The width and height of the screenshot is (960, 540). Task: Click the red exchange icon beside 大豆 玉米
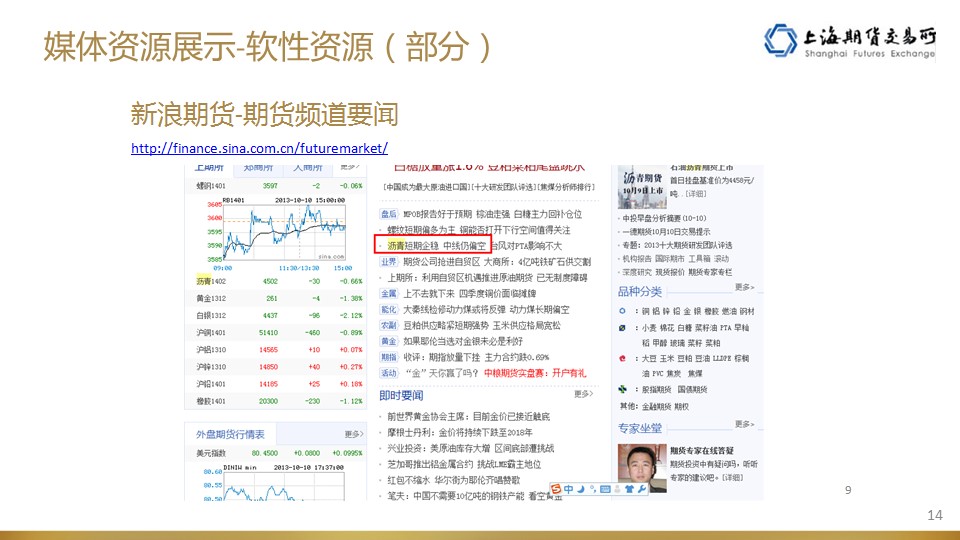pos(622,358)
